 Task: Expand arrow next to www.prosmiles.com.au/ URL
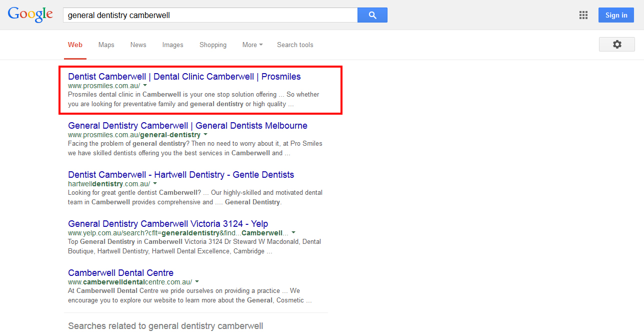click(145, 86)
